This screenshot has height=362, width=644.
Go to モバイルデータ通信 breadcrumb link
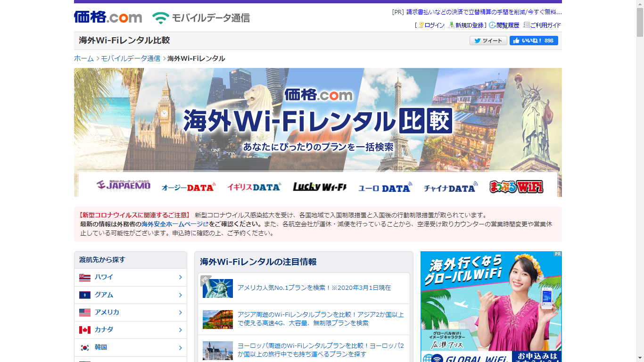click(131, 58)
